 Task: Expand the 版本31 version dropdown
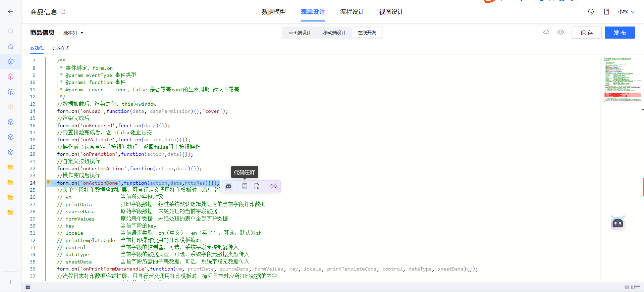tap(73, 33)
